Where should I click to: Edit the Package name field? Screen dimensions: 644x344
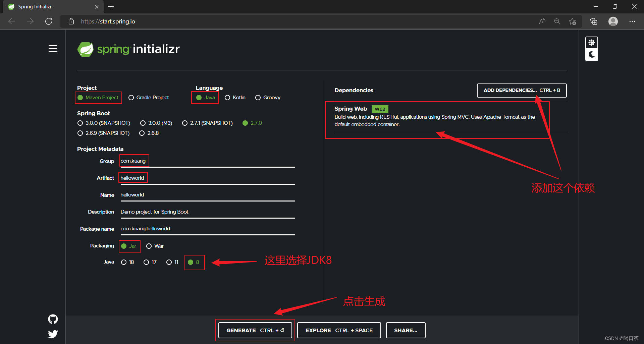(208, 229)
